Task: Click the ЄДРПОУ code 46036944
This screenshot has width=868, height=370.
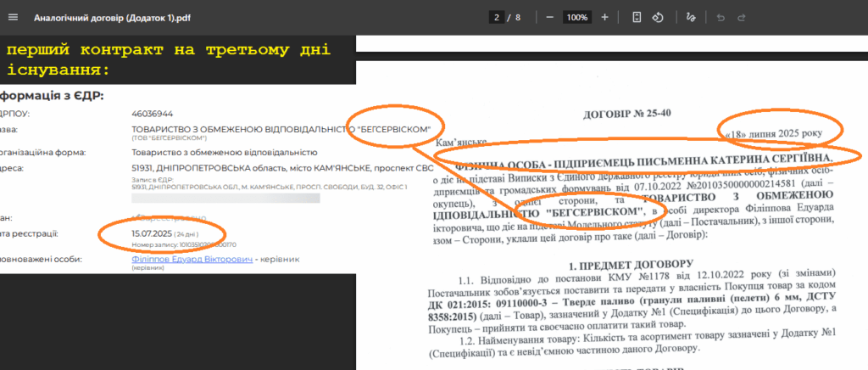Action: [x=153, y=113]
